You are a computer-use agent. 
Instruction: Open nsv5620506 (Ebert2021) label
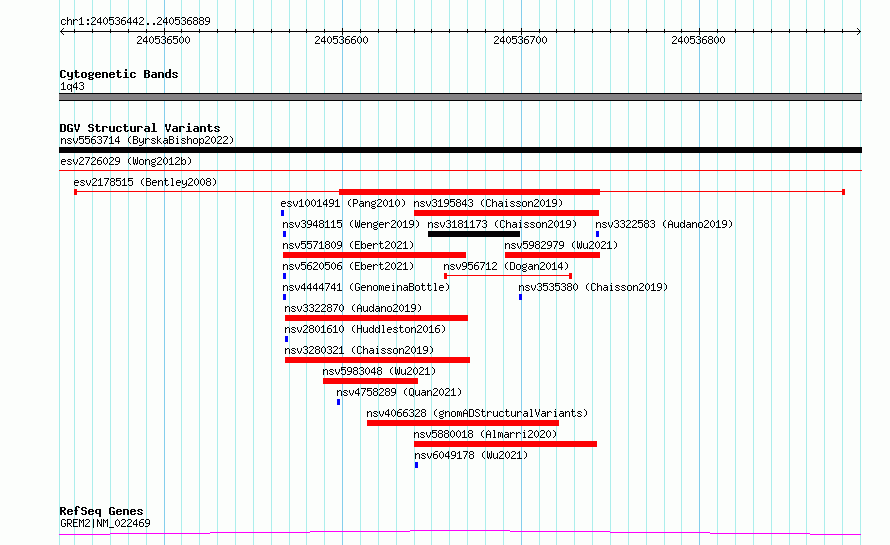tap(349, 266)
